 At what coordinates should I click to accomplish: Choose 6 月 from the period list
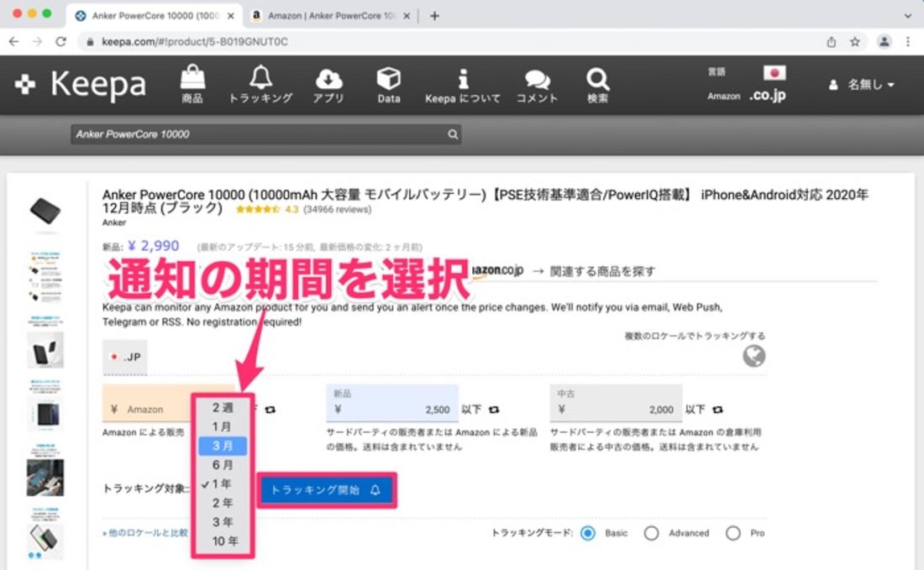coord(223,464)
